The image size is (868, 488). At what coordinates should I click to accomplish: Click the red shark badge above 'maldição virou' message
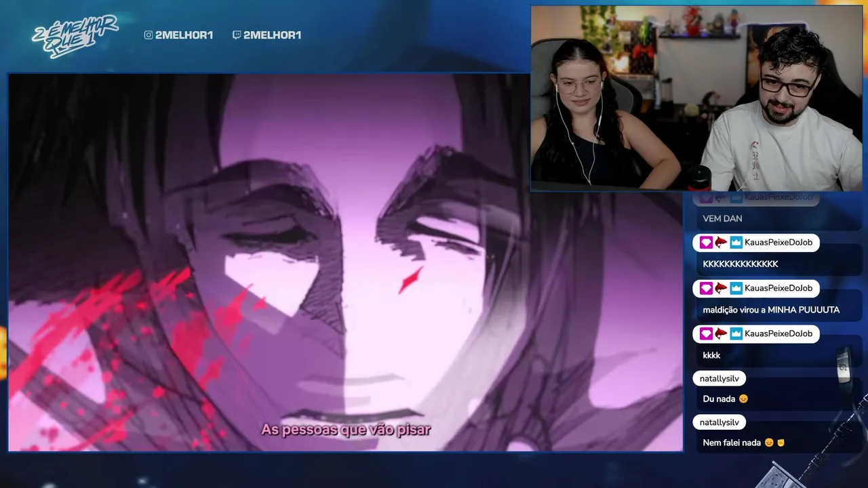[x=721, y=288]
